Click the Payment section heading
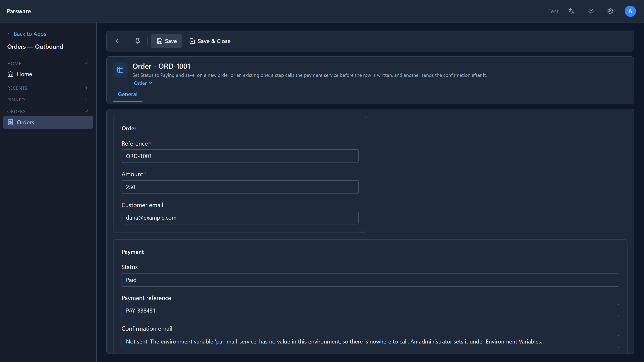The image size is (644, 362). 132,252
